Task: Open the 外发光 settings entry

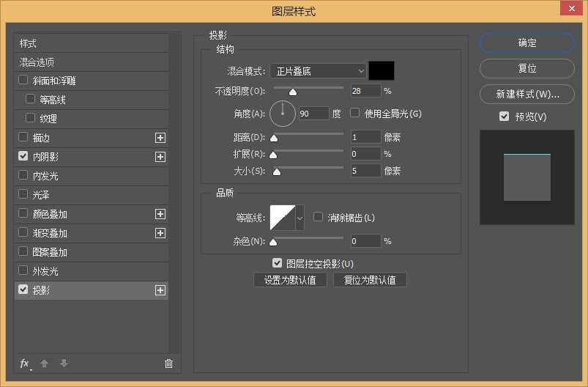Action: pyautogui.click(x=45, y=271)
